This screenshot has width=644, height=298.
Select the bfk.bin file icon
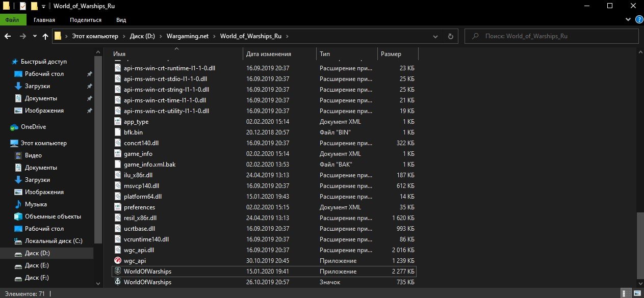(117, 132)
